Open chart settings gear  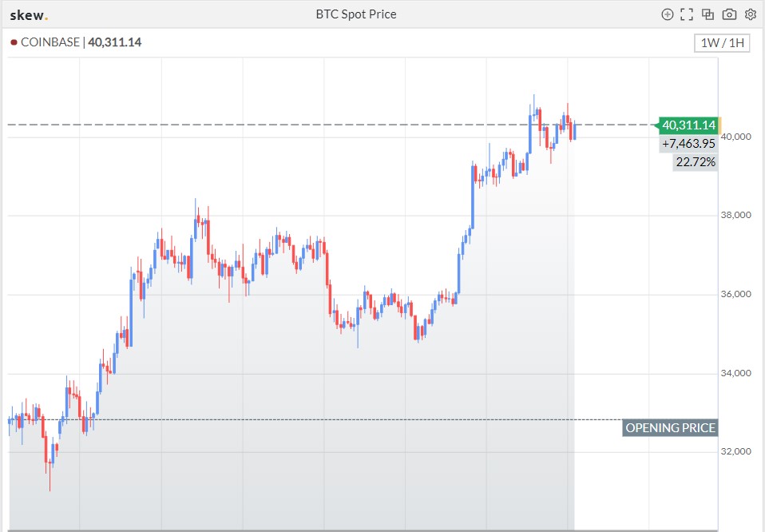(x=750, y=14)
